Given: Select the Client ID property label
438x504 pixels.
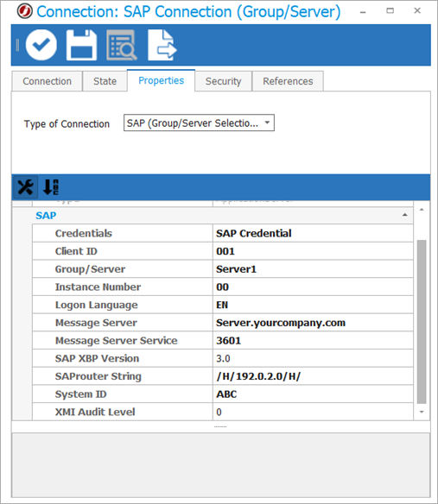Looking at the screenshot, I should coord(76,251).
